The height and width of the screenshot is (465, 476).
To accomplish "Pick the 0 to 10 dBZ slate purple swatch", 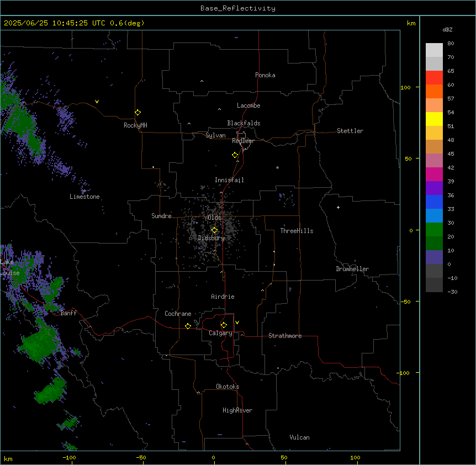I will pos(434,257).
